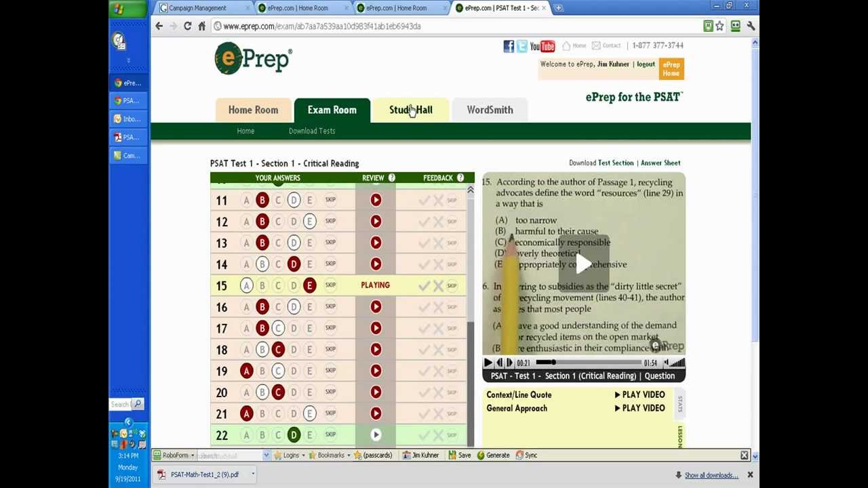Reload the page with refresh icon
The width and height of the screenshot is (868, 488).
coord(187,26)
